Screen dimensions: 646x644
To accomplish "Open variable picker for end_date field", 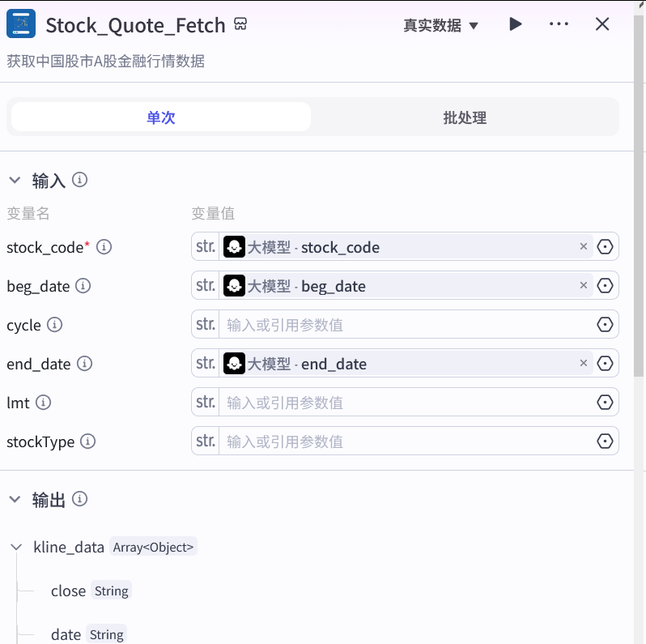I will coord(605,363).
